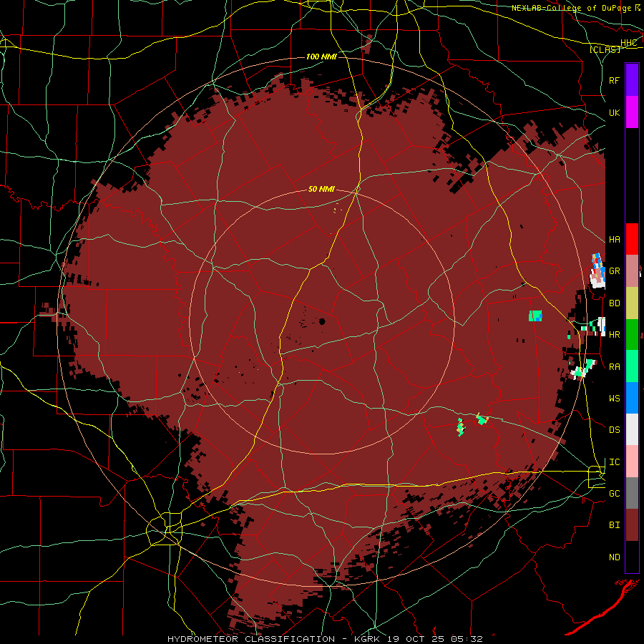
Task: Click the HA red legend swatch
Action: 632,239
